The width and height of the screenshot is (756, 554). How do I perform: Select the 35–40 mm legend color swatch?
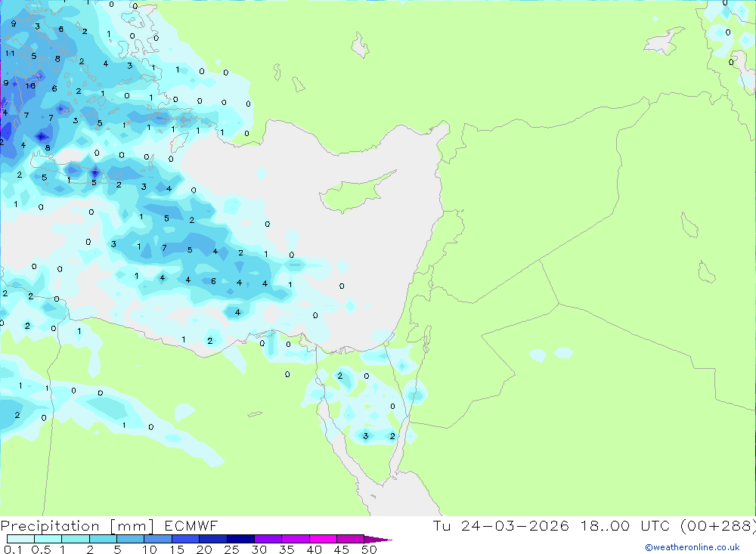tap(295, 539)
